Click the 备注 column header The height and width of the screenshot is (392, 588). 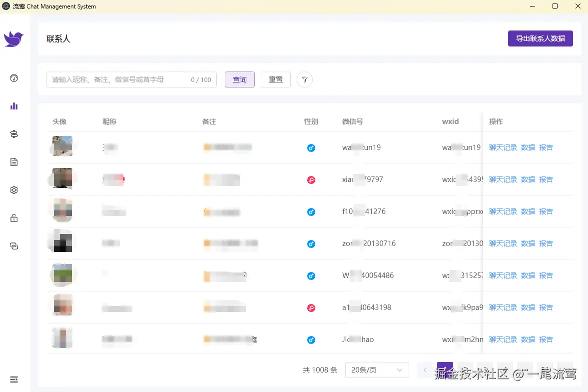(209, 121)
